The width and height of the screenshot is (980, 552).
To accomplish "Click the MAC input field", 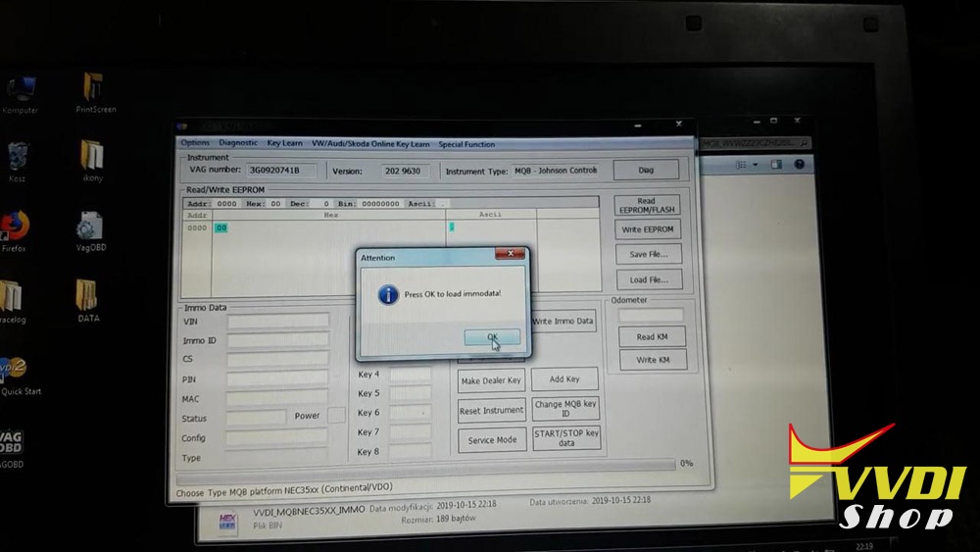I will point(277,398).
